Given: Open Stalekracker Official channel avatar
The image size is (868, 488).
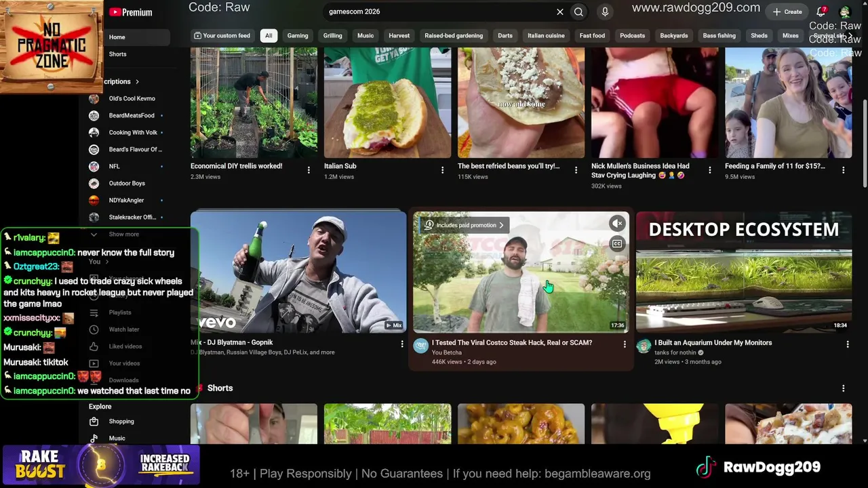Looking at the screenshot, I should coord(94,217).
